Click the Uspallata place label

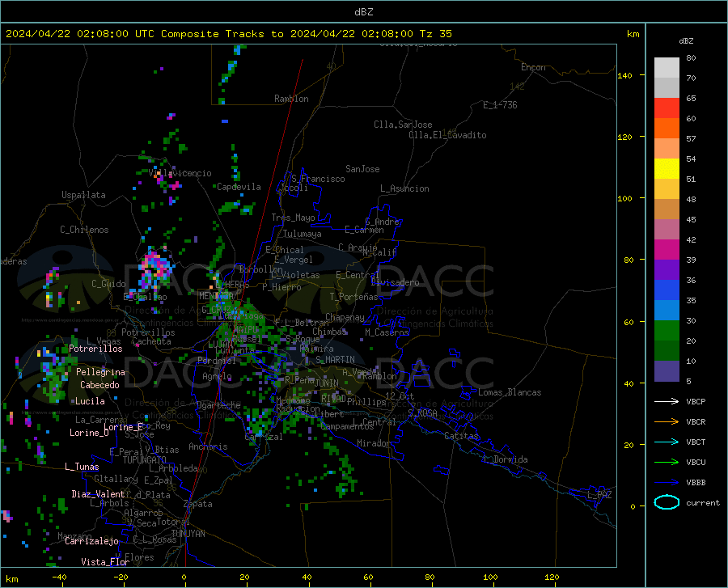(x=83, y=195)
